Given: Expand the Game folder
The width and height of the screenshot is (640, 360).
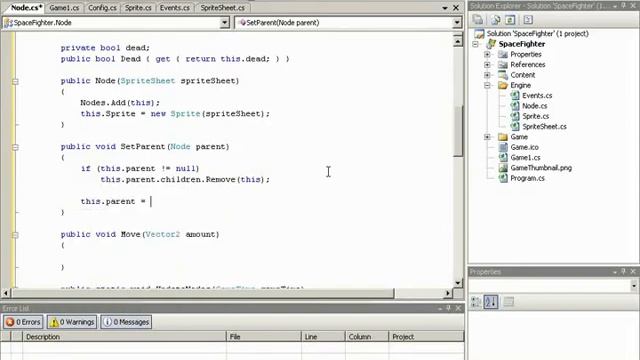Looking at the screenshot, I should tap(487, 137).
